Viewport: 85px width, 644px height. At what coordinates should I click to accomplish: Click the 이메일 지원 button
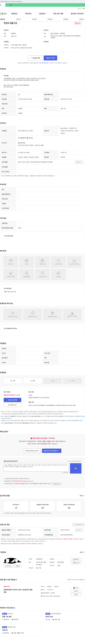pyautogui.click(x=12, y=405)
